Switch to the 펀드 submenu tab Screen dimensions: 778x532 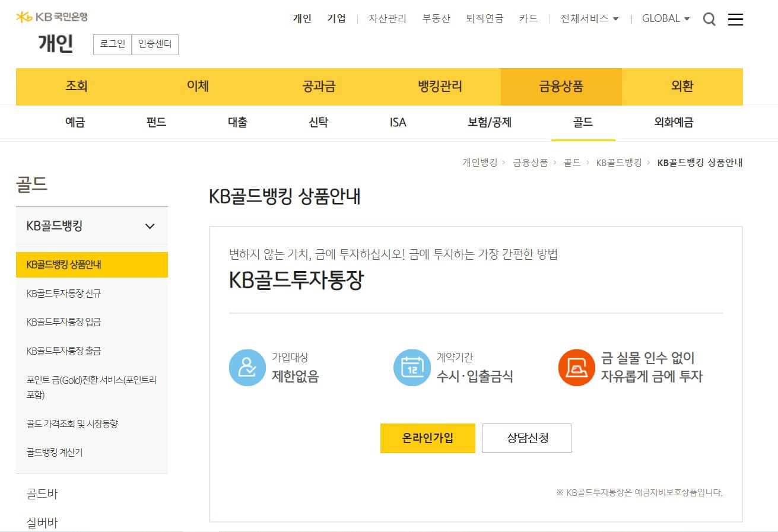pos(156,123)
